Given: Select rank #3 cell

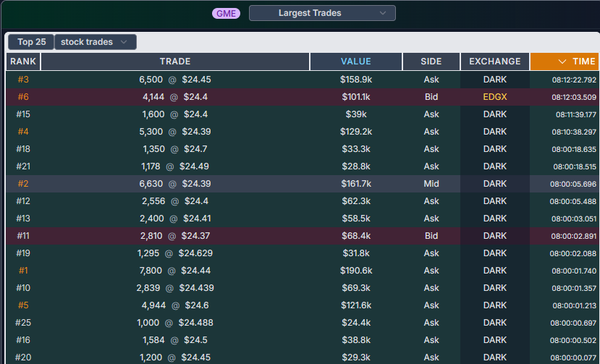Looking at the screenshot, I should coord(23,80).
